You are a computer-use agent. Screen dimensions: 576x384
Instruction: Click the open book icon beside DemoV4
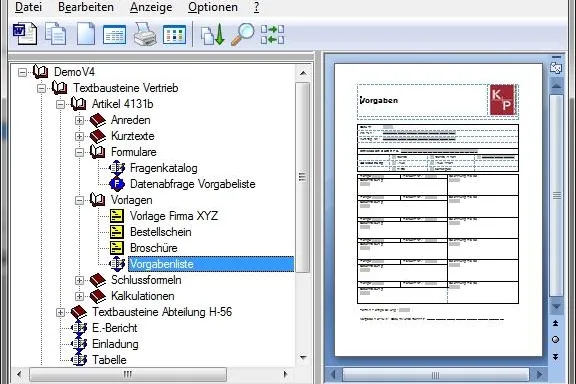coord(40,72)
